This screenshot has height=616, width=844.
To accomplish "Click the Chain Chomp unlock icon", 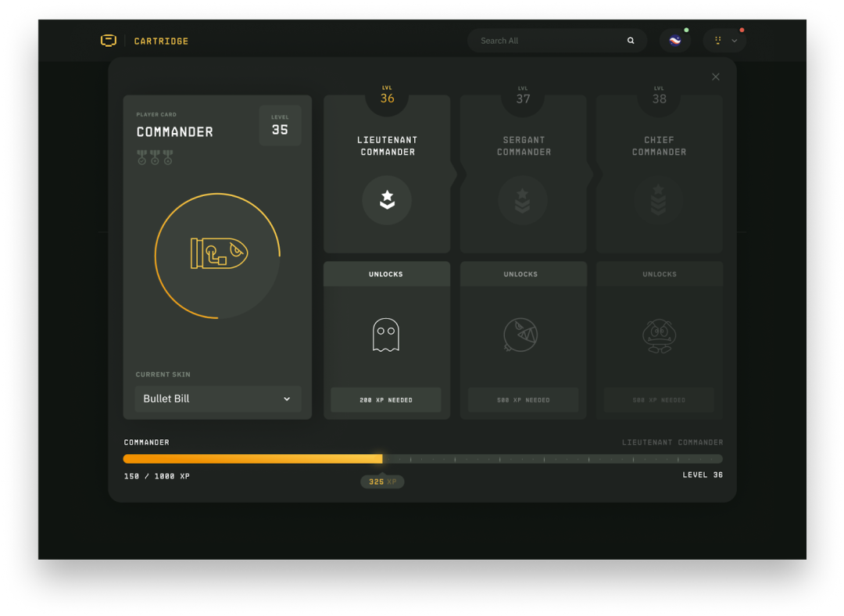I will click(520, 335).
